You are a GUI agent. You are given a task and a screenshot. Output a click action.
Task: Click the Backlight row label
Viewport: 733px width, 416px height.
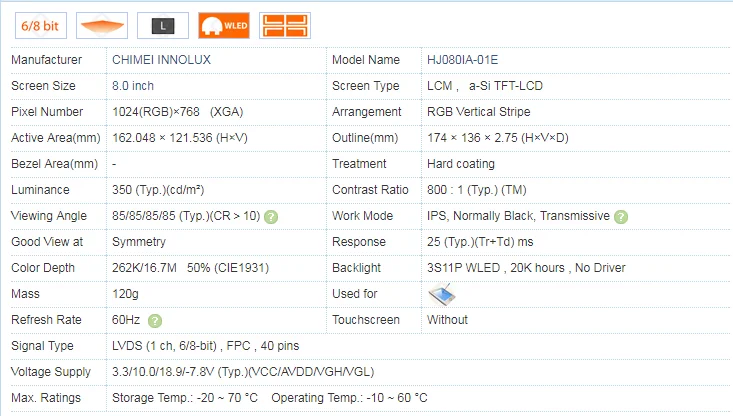point(356,268)
